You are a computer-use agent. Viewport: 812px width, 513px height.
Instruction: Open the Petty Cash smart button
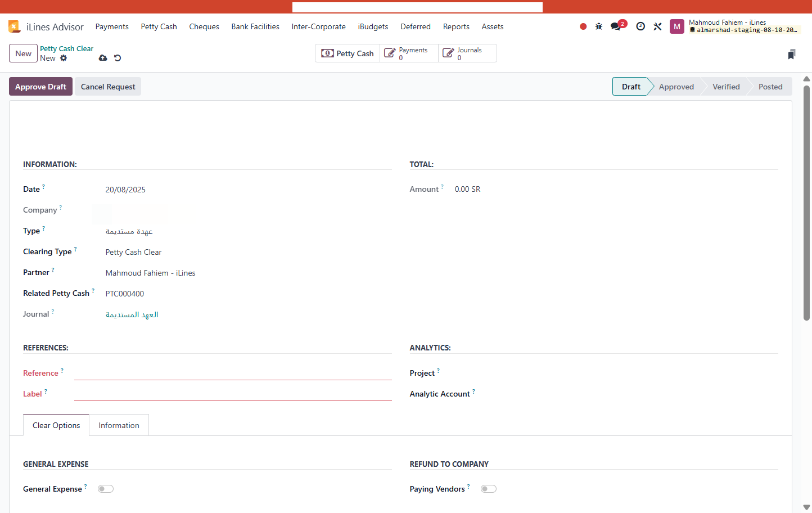(348, 53)
